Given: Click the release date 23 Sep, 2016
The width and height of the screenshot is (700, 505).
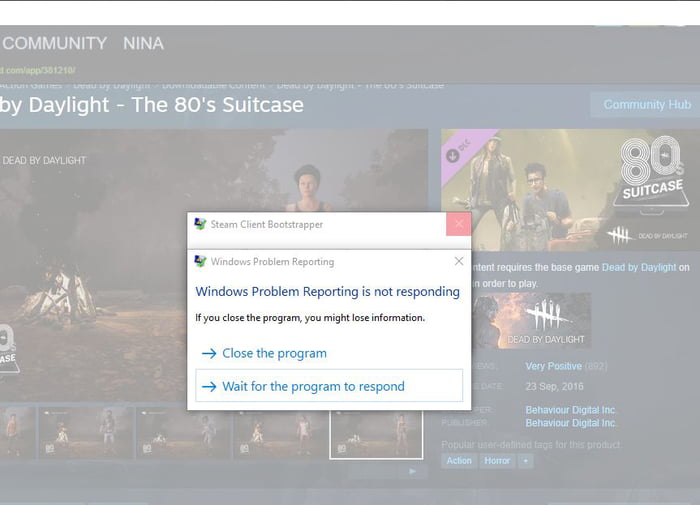Looking at the screenshot, I should [554, 387].
